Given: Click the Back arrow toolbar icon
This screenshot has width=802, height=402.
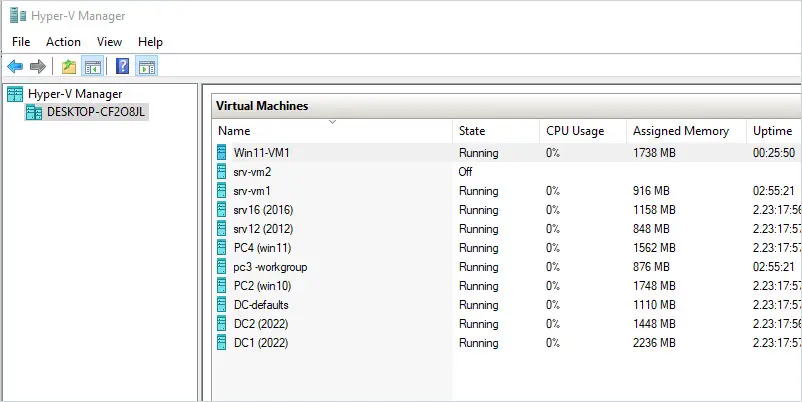Looking at the screenshot, I should click(x=15, y=66).
